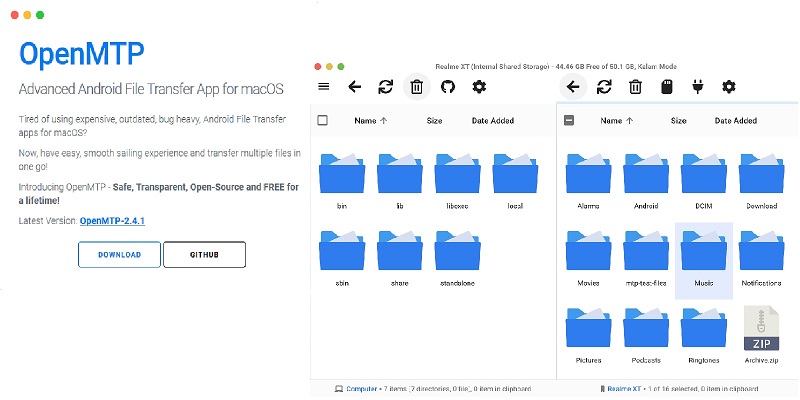Screen dimensions: 800x400
Task: Select the share folder
Action: click(399, 258)
